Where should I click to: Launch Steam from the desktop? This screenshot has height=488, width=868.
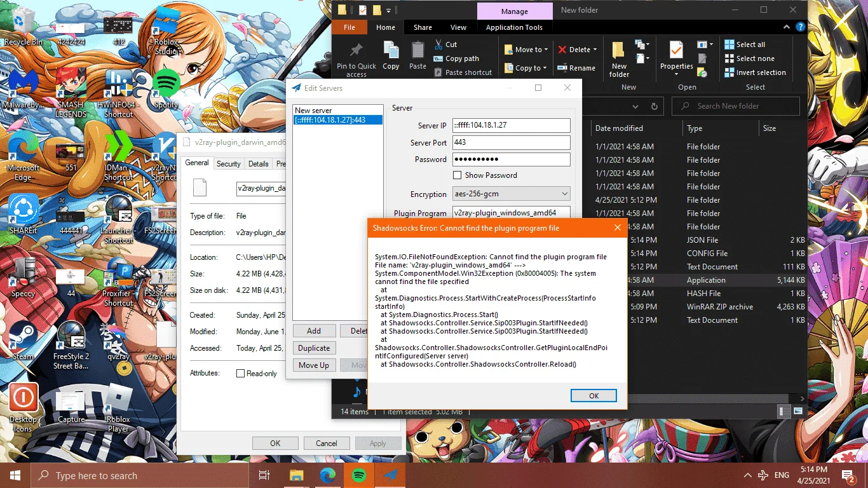pos(24,340)
